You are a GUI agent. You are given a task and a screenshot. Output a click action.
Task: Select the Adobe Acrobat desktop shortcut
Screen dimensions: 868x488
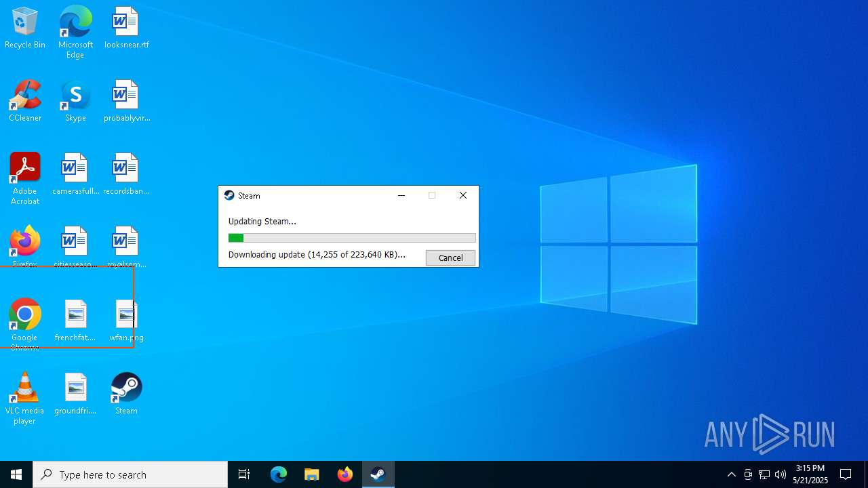click(25, 179)
